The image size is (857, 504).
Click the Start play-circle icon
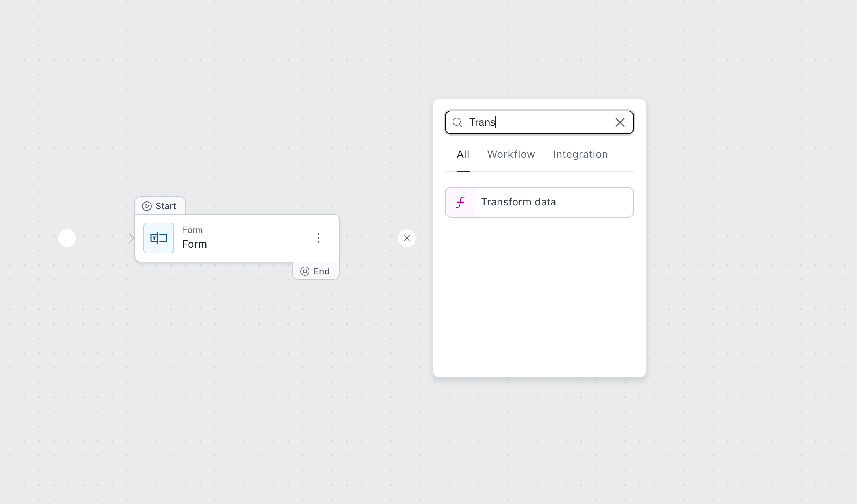(x=147, y=206)
